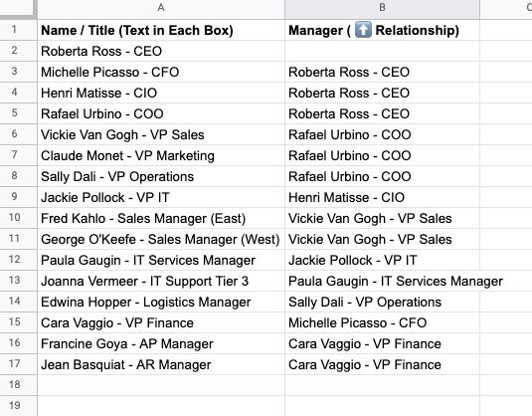The image size is (532, 416).
Task: Select Paula Gaugin - IT Services Manager in column B
Action: click(382, 281)
